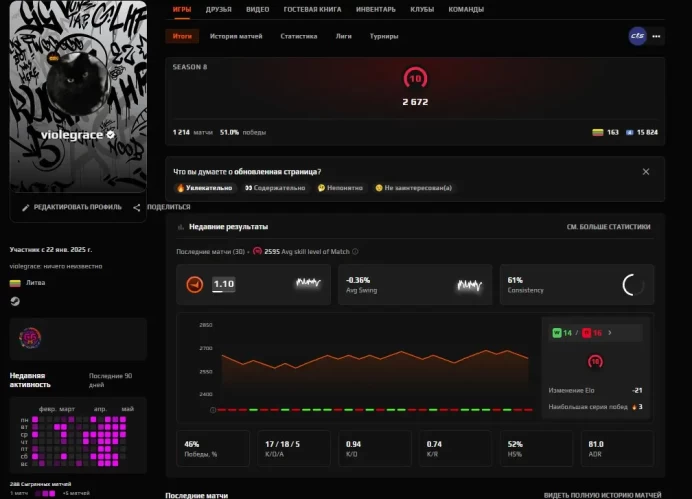Open the ИНВЕНТАРЬ tab
Screen dimensions: 692x499
point(376,9)
